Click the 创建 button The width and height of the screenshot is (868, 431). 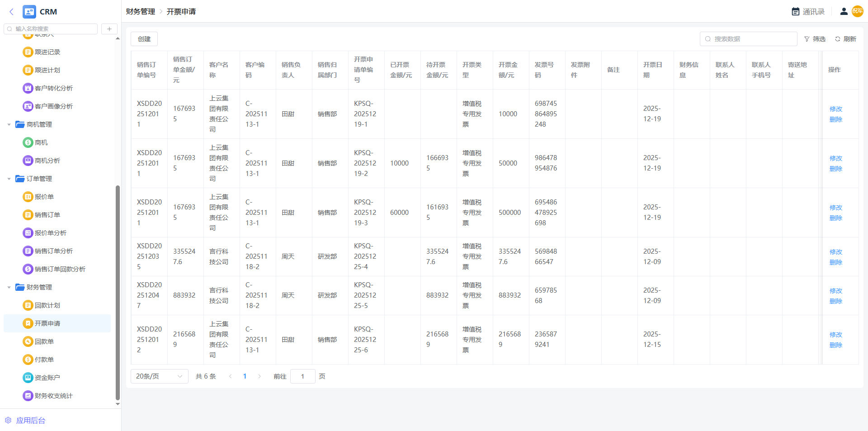point(144,39)
